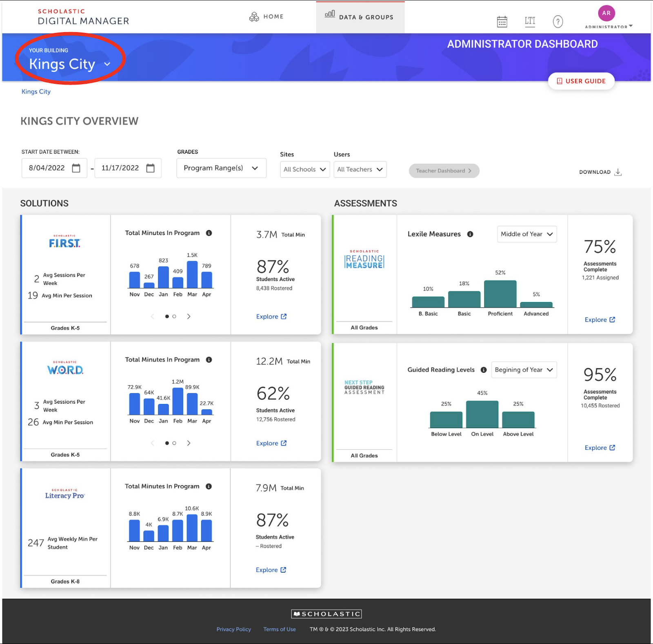
Task: Open the Program Range(s) grades dropdown
Action: point(221,168)
